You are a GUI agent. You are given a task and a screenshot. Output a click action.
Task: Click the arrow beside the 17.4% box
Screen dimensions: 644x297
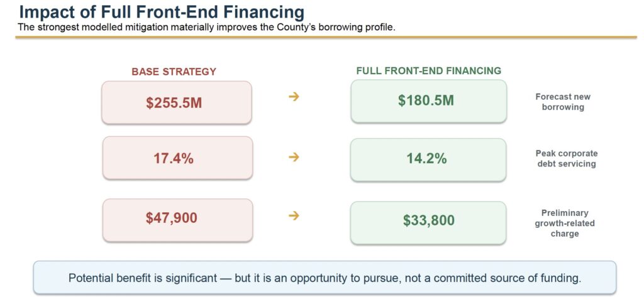294,157
